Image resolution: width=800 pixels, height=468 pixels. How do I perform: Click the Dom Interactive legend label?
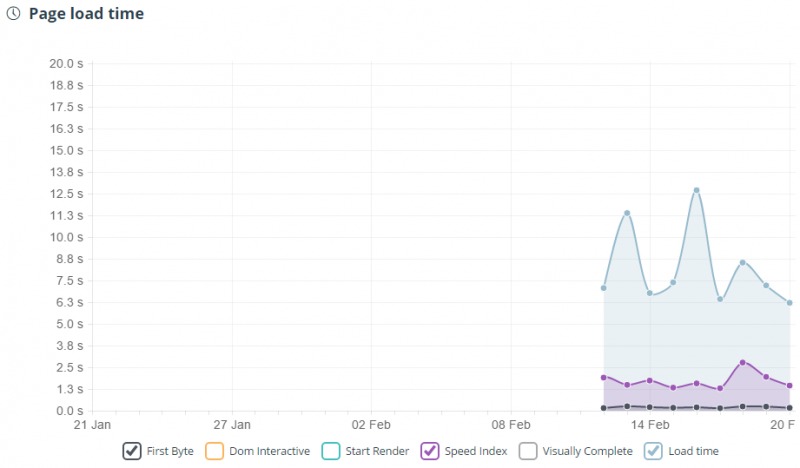269,451
